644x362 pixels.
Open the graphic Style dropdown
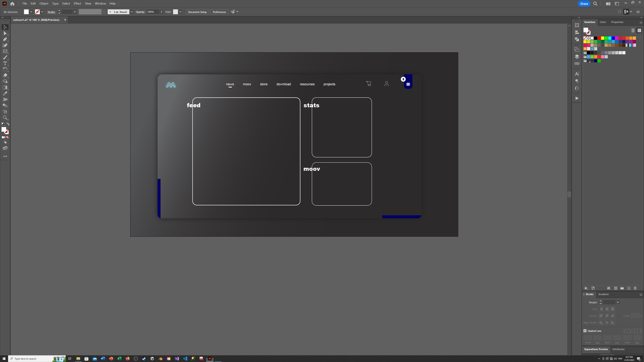(x=180, y=12)
